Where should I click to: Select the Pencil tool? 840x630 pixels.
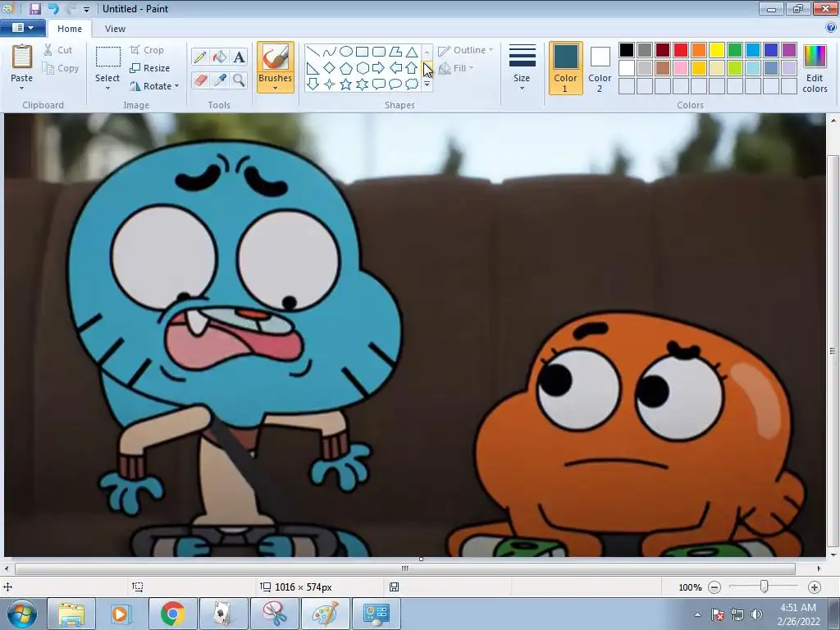[200, 57]
